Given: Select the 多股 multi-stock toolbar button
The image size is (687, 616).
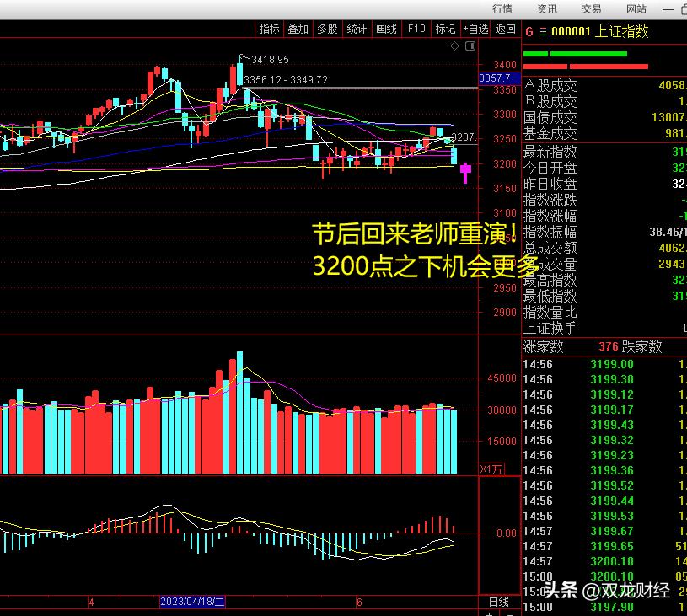Looking at the screenshot, I should [x=328, y=29].
